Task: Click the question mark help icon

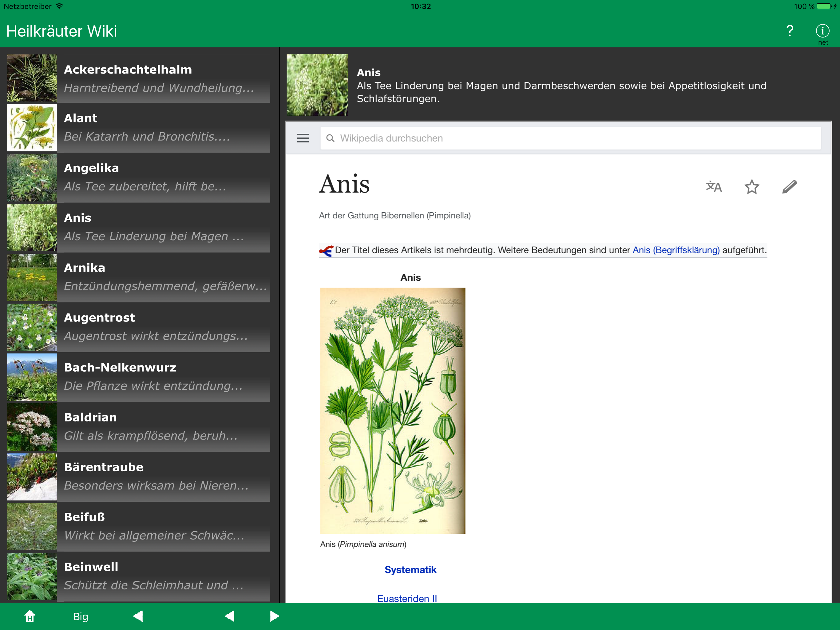Action: click(x=790, y=31)
